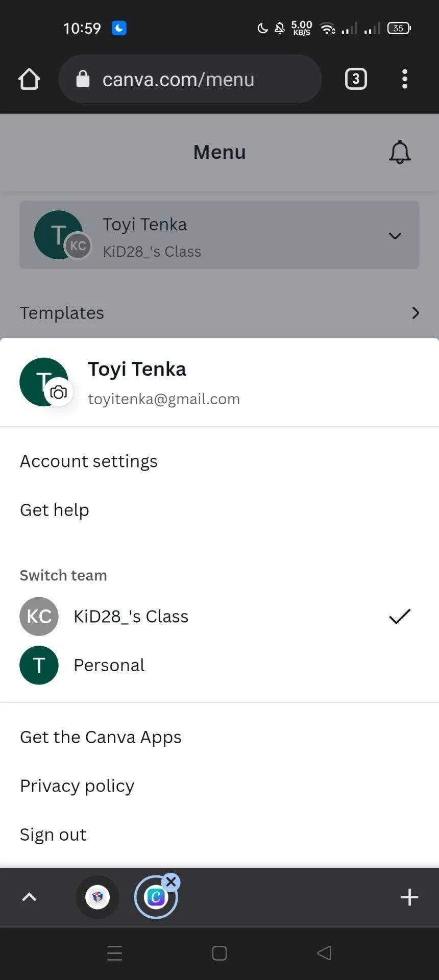Expand the bottom tab strip with the up arrow

tap(30, 897)
